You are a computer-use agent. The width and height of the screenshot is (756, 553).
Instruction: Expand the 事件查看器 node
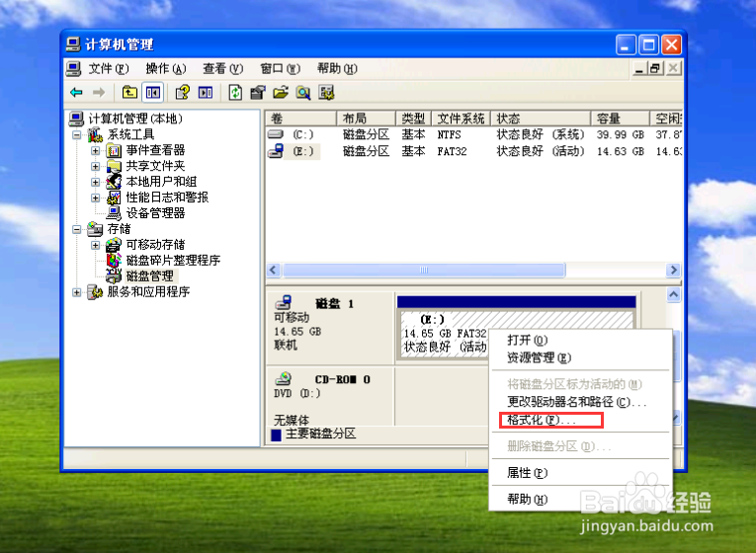click(96, 151)
